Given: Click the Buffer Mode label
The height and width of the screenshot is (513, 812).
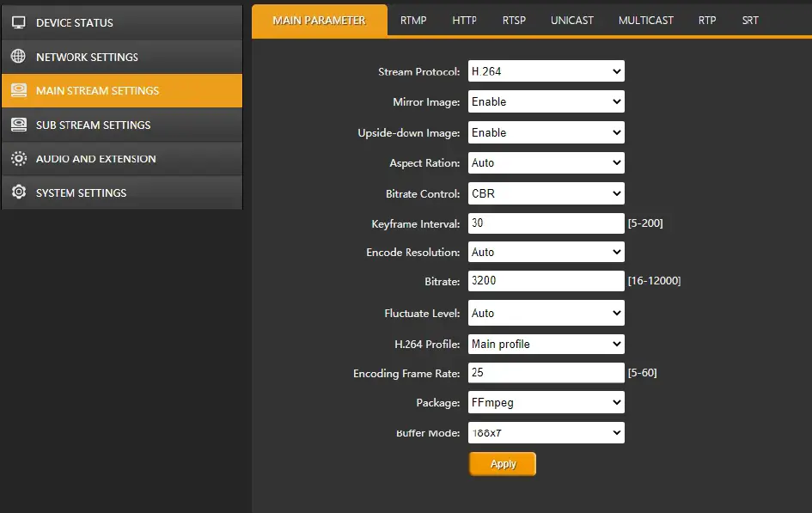Looking at the screenshot, I should tap(428, 433).
